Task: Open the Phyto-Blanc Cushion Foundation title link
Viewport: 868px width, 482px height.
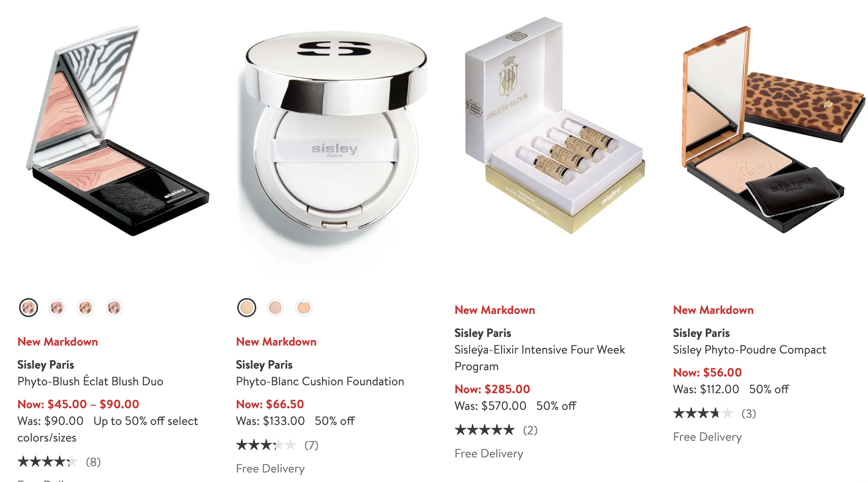Action: pos(320,381)
